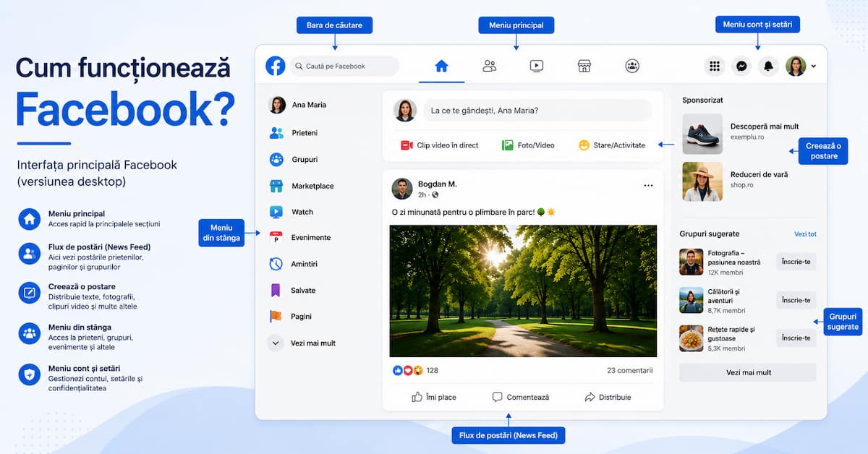Open Ana Maria profile in left menu
The height and width of the screenshot is (454, 868).
pos(297,105)
